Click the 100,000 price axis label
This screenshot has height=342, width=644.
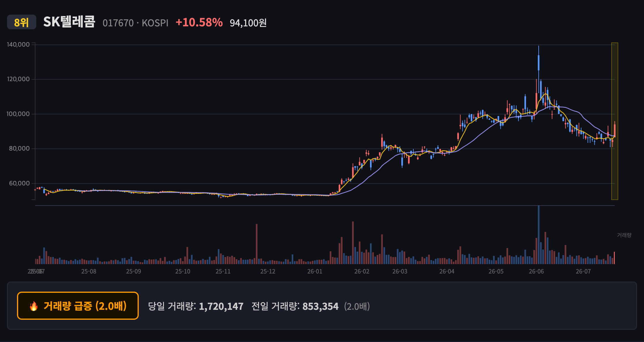[x=18, y=114]
